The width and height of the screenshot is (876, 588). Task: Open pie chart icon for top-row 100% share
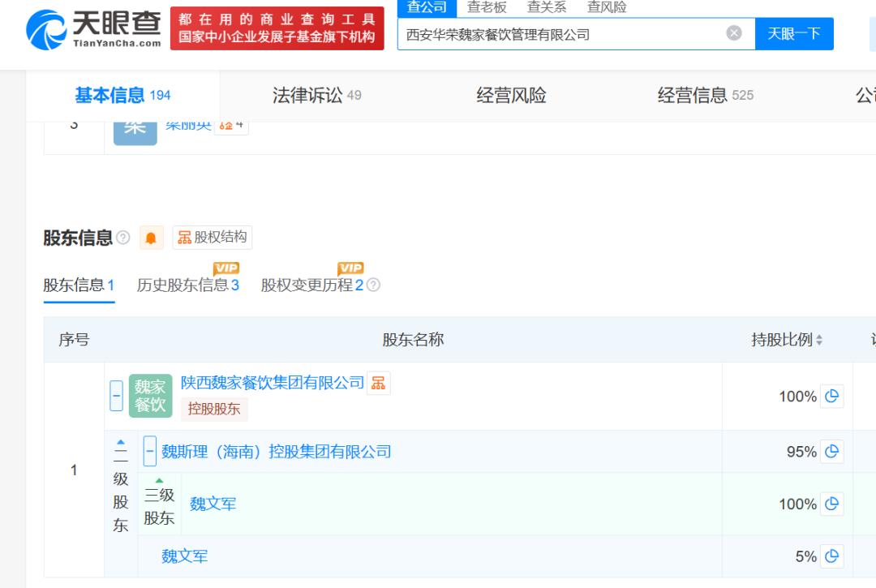[831, 396]
